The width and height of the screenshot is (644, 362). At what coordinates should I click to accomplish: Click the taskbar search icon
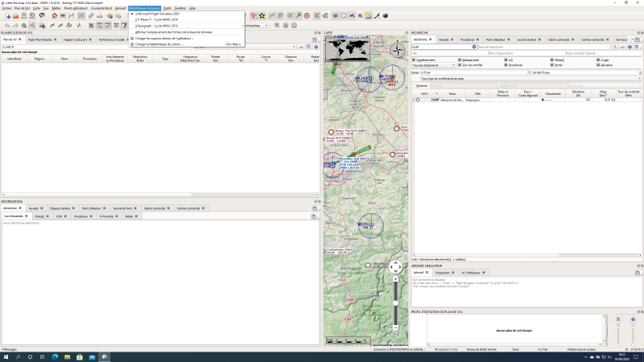(x=18, y=357)
